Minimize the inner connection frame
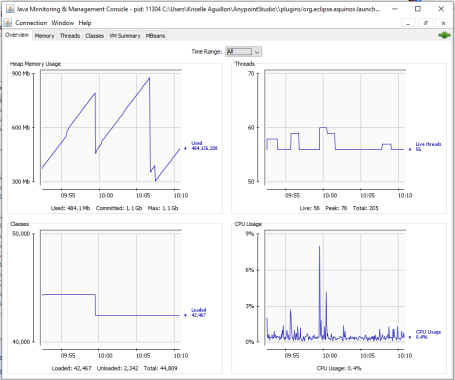The width and height of the screenshot is (455, 380). 408,23
